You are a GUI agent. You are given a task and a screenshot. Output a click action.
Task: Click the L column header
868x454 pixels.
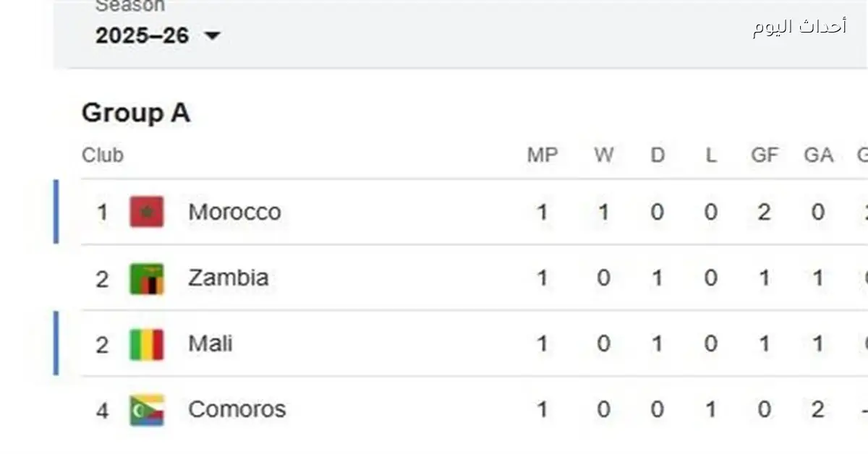pyautogui.click(x=711, y=155)
